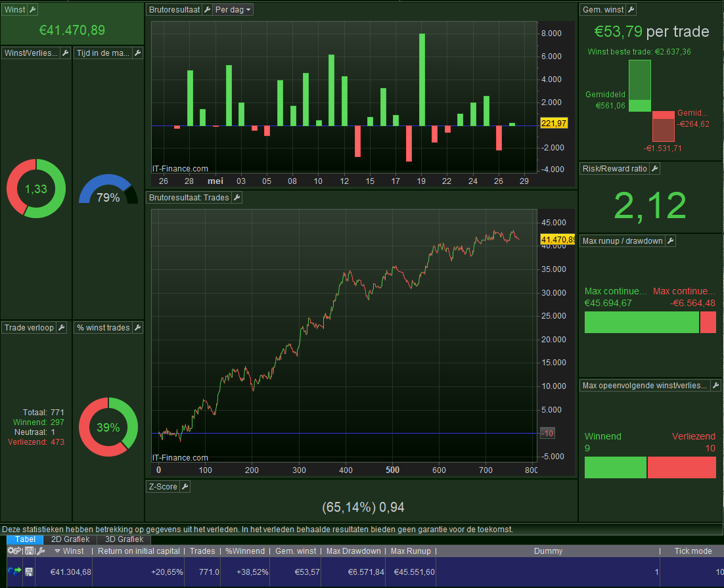
Task: Click the €41.304,68 table cell
Action: click(x=64, y=572)
